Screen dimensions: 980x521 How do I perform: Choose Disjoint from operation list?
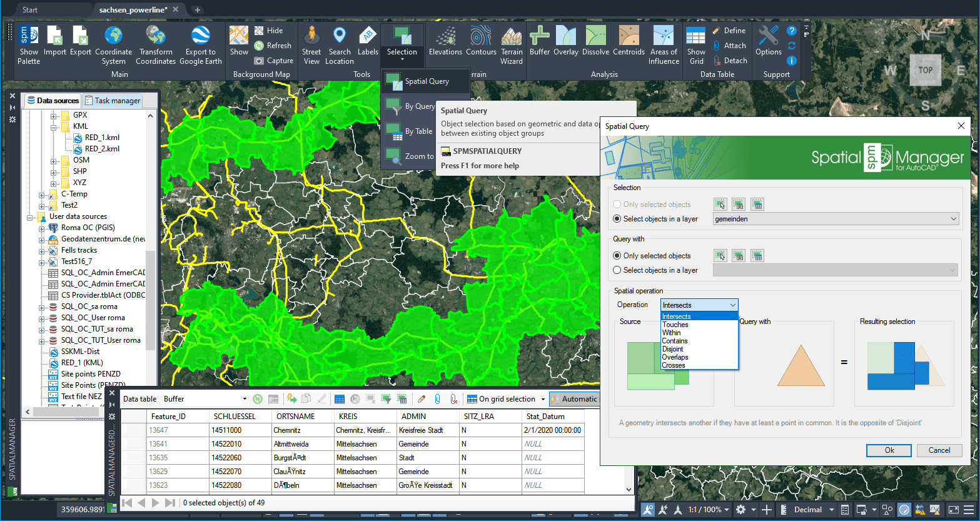coord(699,349)
